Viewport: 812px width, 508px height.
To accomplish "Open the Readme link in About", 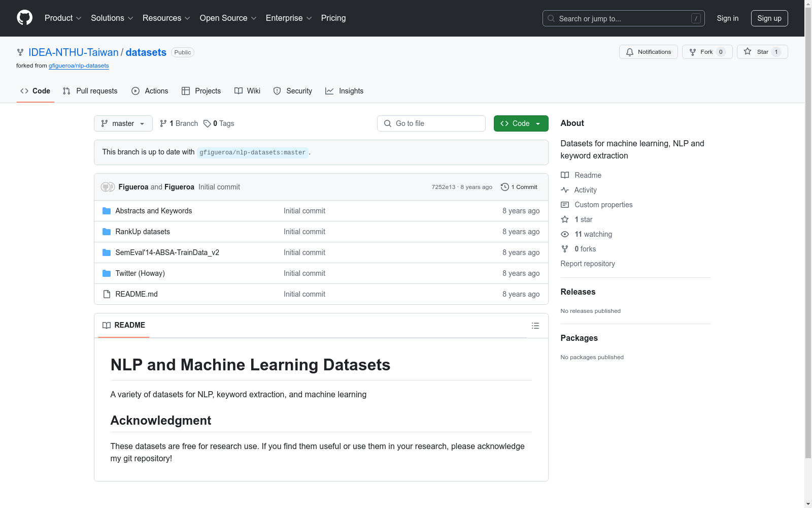I will 581,175.
